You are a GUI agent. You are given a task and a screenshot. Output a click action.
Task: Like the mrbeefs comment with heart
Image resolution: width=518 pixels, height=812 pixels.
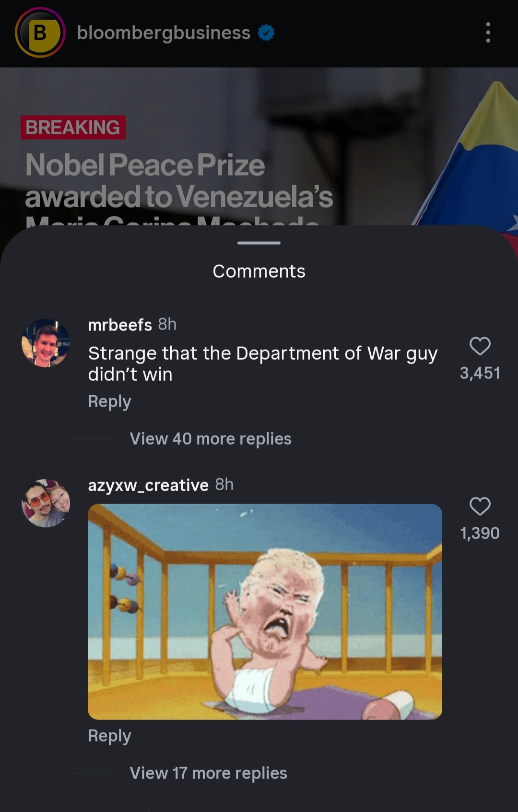[480, 346]
